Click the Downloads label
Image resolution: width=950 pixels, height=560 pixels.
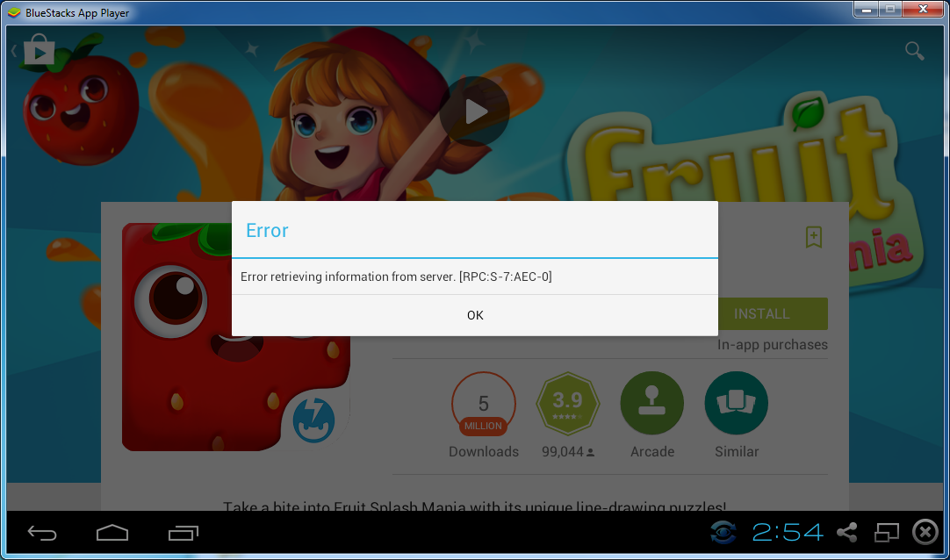(484, 452)
